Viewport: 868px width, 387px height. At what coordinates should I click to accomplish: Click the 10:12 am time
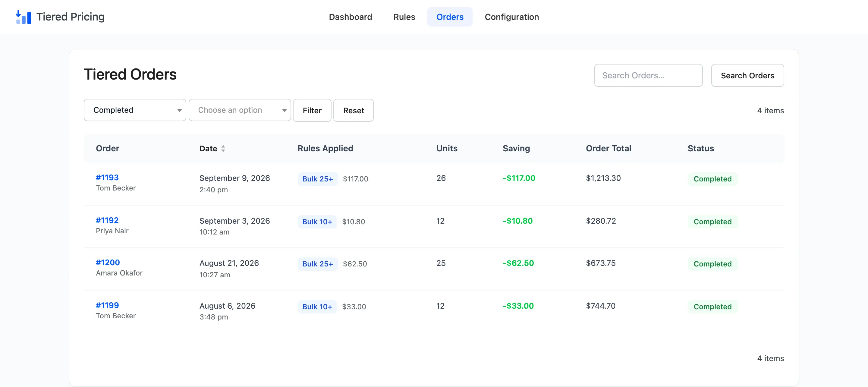[214, 232]
